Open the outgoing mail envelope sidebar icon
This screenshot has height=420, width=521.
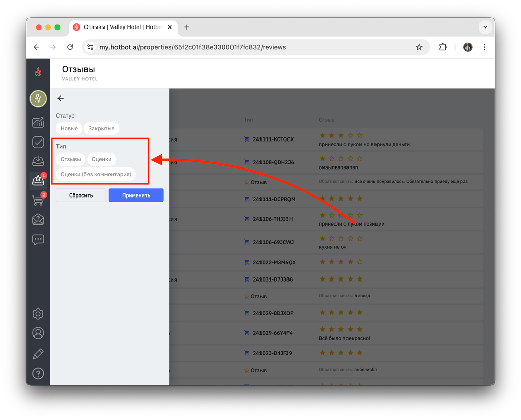pyautogui.click(x=38, y=219)
